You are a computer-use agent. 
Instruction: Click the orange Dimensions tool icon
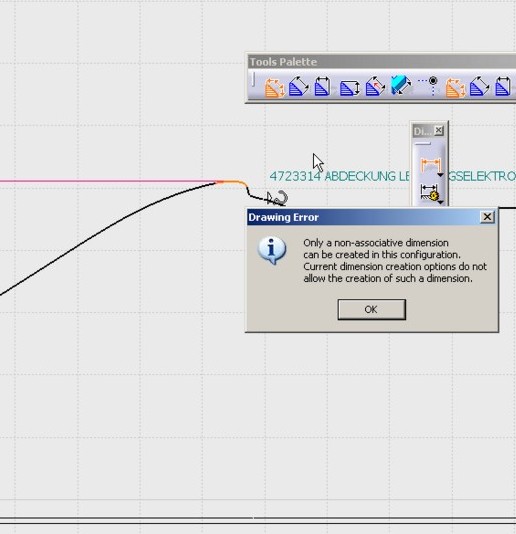click(431, 166)
